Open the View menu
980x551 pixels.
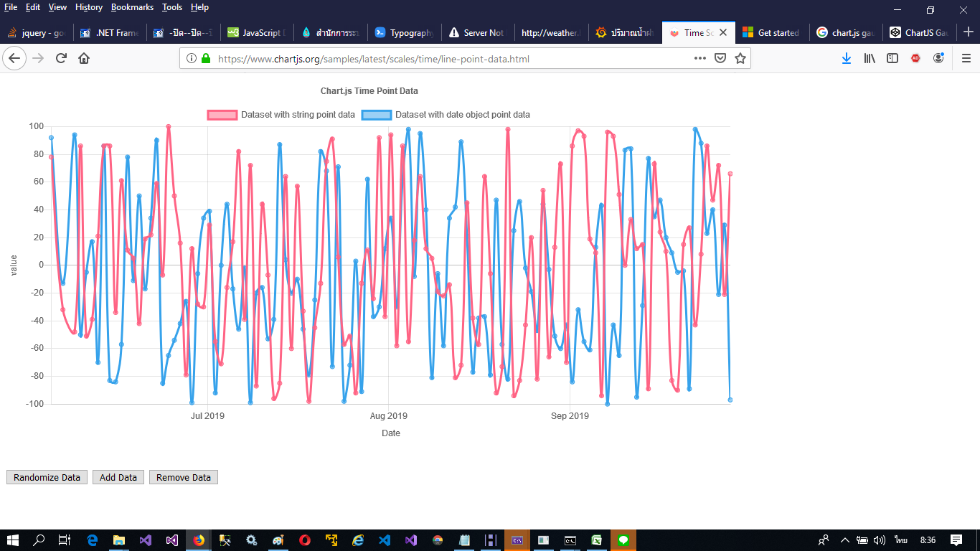point(58,7)
